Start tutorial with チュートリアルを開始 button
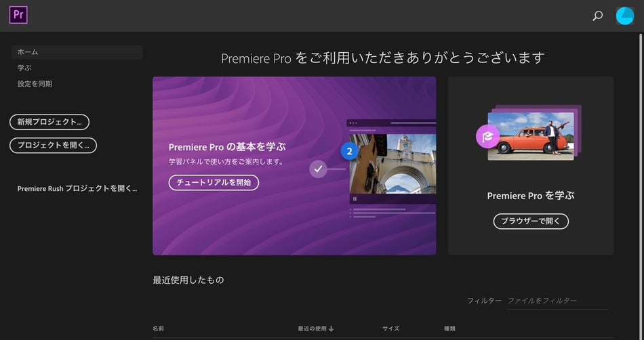 click(x=214, y=182)
